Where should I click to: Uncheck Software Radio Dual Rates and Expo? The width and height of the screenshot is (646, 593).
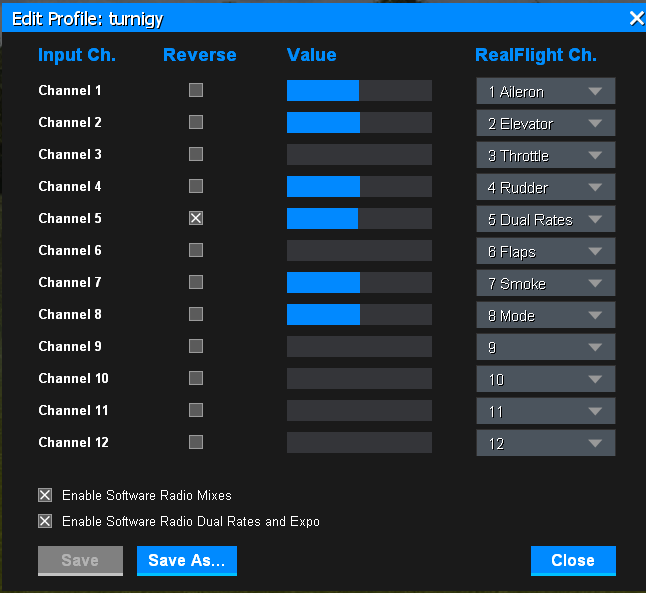(45, 521)
